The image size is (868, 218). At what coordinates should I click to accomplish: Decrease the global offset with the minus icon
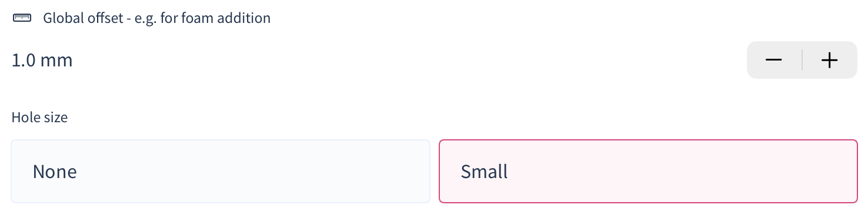774,60
